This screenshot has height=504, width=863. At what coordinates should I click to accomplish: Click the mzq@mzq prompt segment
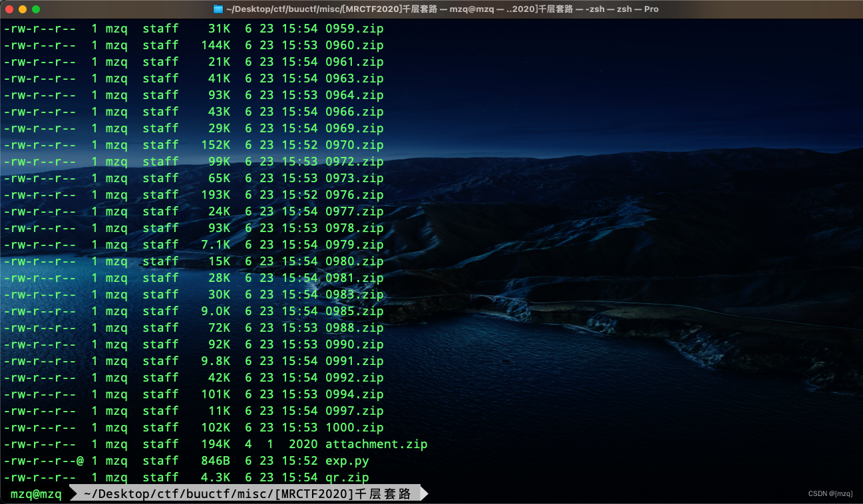click(36, 494)
